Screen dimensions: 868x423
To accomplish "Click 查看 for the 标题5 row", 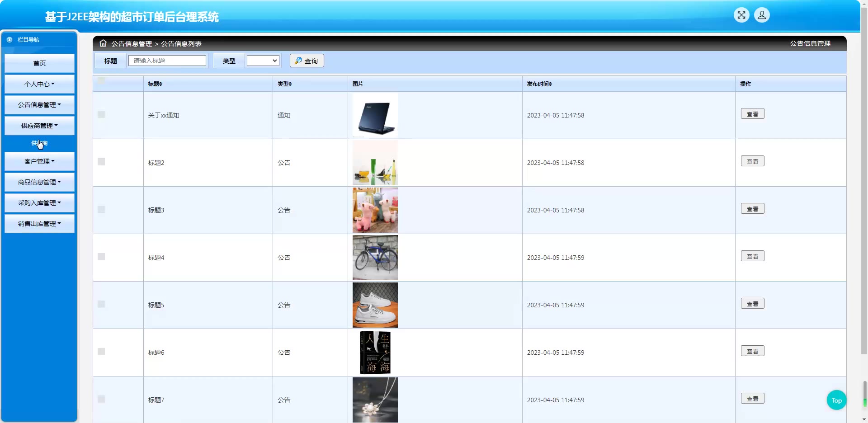I will 752,304.
